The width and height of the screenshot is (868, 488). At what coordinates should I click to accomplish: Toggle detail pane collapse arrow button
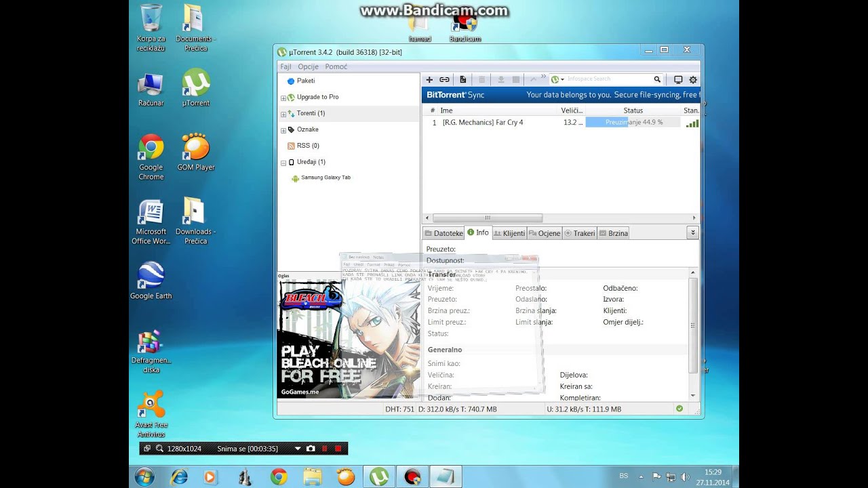click(692, 232)
